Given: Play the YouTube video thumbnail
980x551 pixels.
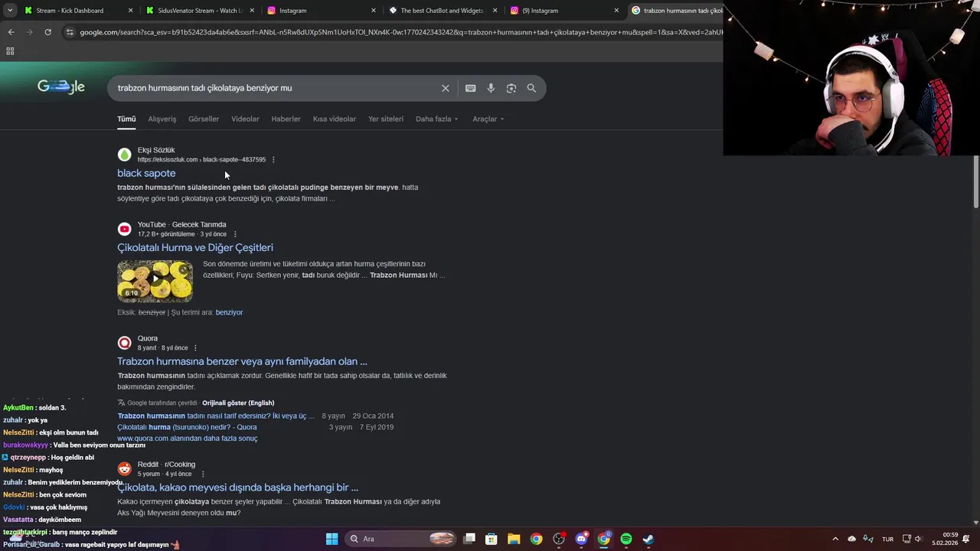Looking at the screenshot, I should click(155, 281).
